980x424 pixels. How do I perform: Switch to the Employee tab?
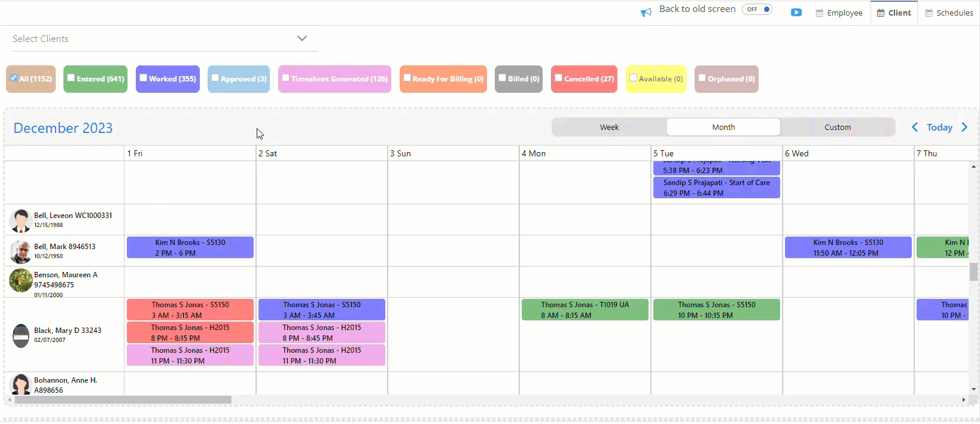(x=839, y=13)
